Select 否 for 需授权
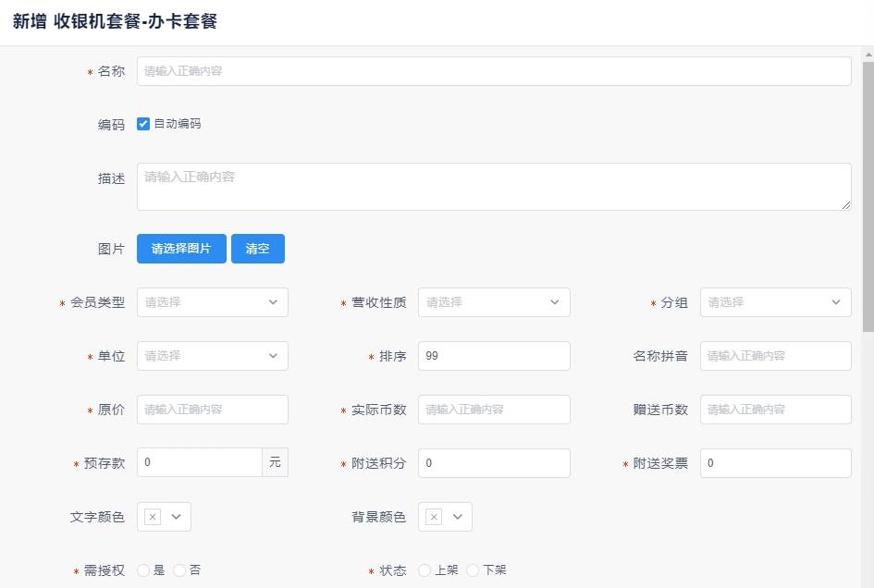The image size is (874, 588). tap(178, 570)
